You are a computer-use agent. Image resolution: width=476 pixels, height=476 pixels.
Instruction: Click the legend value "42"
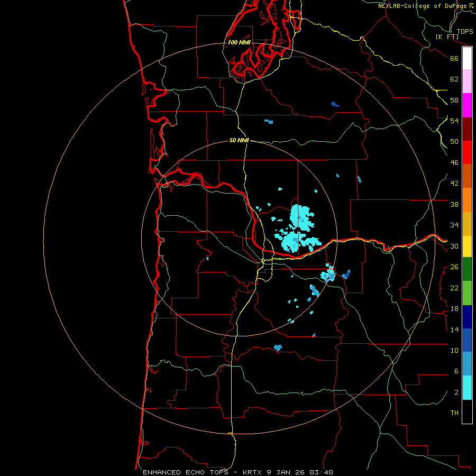pos(454,184)
